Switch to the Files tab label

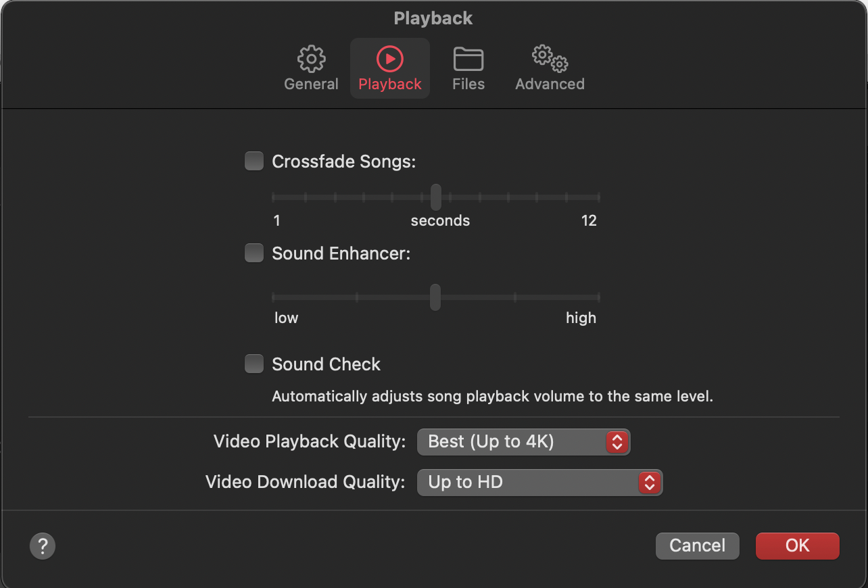coord(468,84)
